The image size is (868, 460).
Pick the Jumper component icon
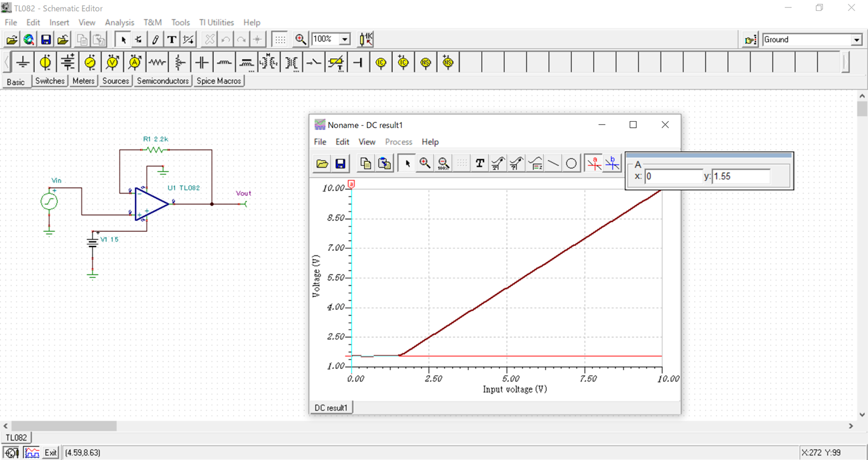pos(359,62)
